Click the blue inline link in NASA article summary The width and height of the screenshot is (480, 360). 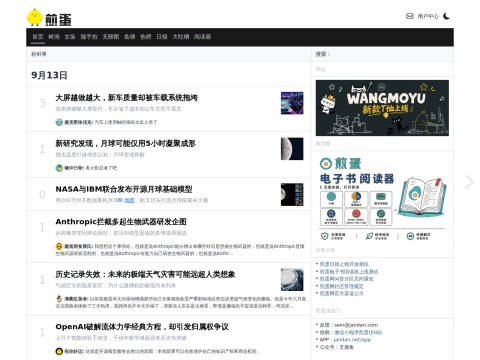(129, 200)
